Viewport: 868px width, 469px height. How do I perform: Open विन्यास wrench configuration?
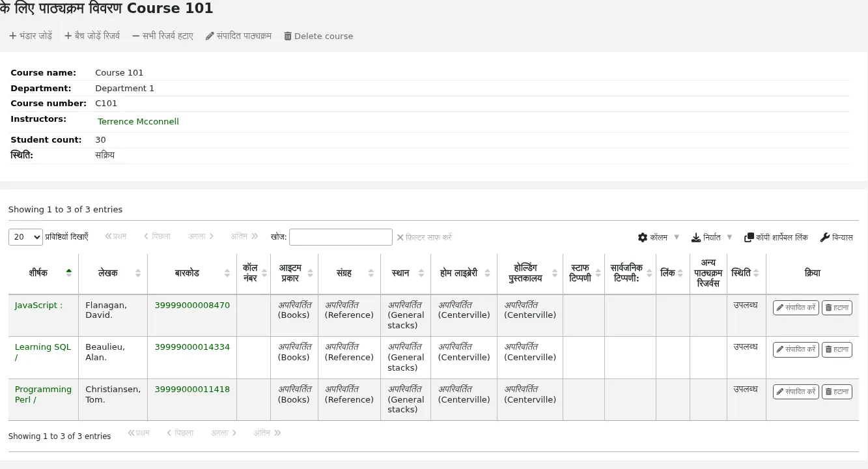[x=837, y=237]
